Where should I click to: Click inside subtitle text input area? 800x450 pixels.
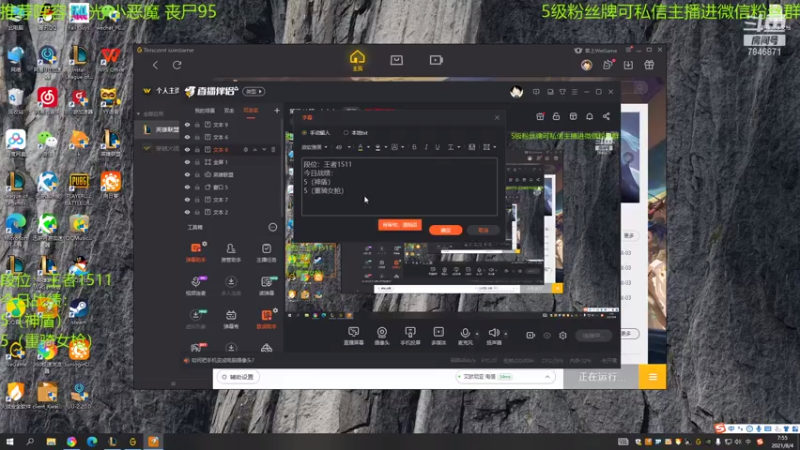click(x=399, y=186)
